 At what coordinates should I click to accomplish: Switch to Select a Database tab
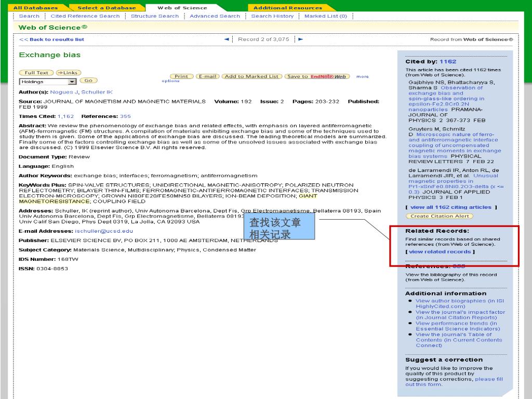point(107,8)
